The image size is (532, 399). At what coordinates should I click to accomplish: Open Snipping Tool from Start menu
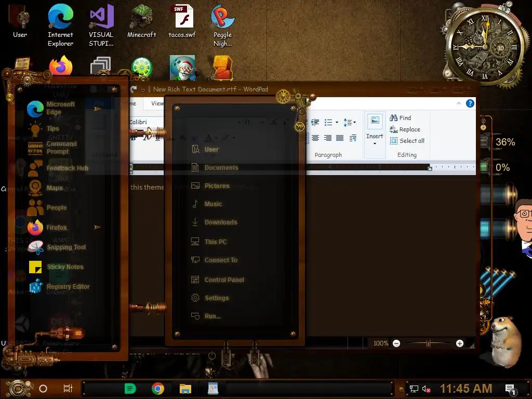(x=57, y=247)
